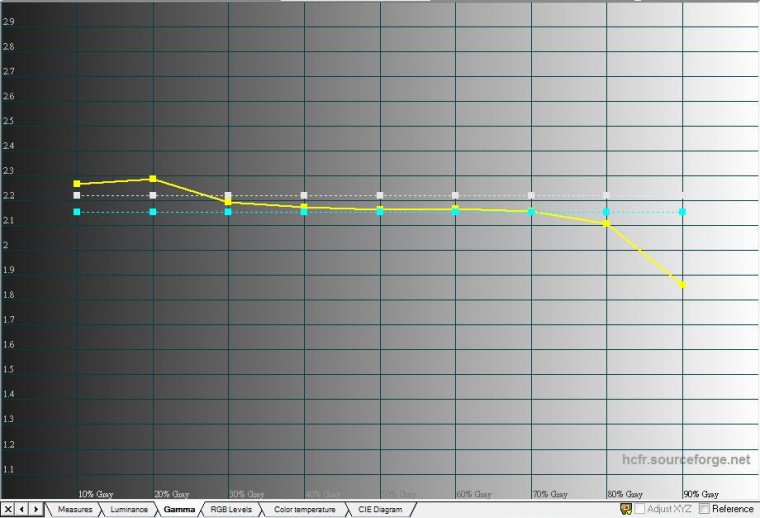This screenshot has height=518, width=760.
Task: Click the 30% Gray axis label
Action: click(x=247, y=494)
